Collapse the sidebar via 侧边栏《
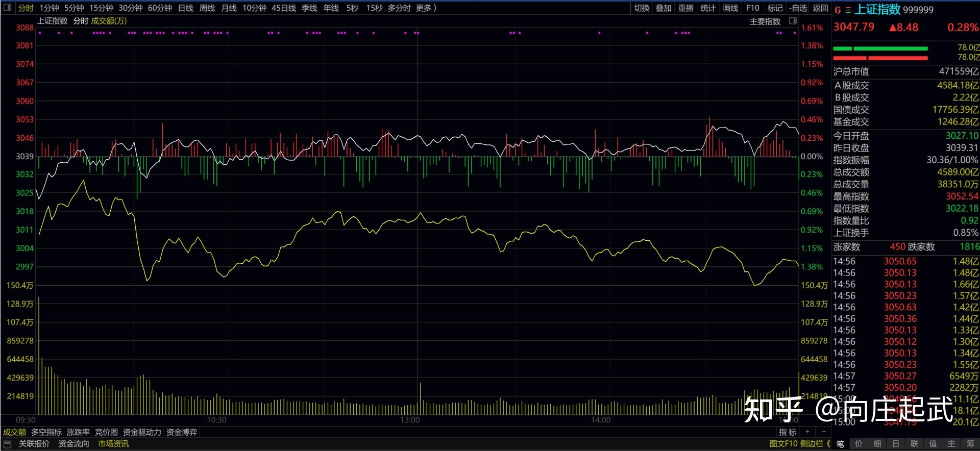 815,444
